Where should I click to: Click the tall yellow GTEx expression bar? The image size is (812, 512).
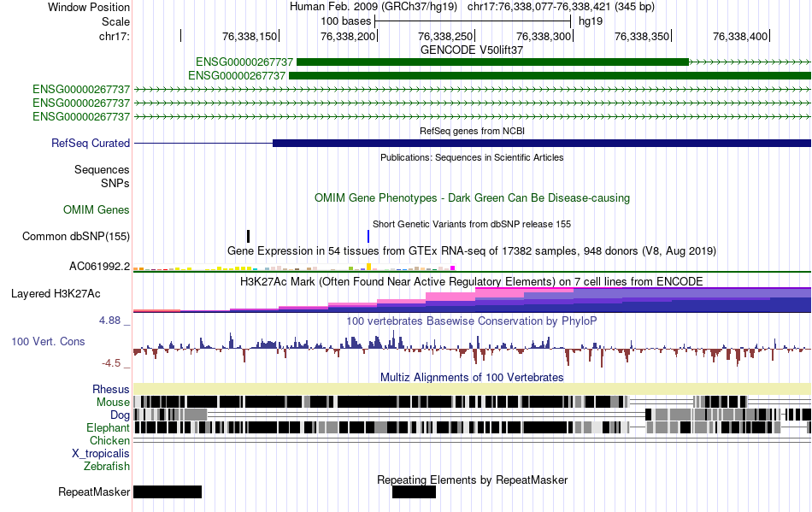368,267
